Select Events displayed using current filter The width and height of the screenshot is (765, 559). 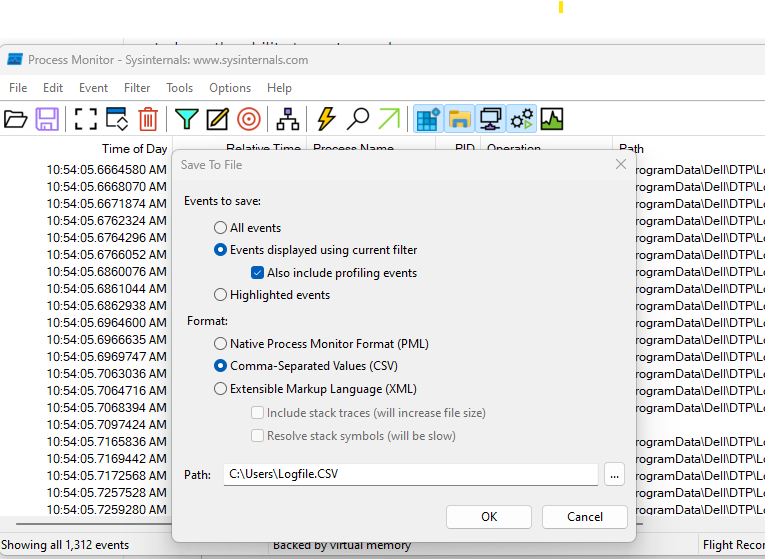tap(221, 250)
